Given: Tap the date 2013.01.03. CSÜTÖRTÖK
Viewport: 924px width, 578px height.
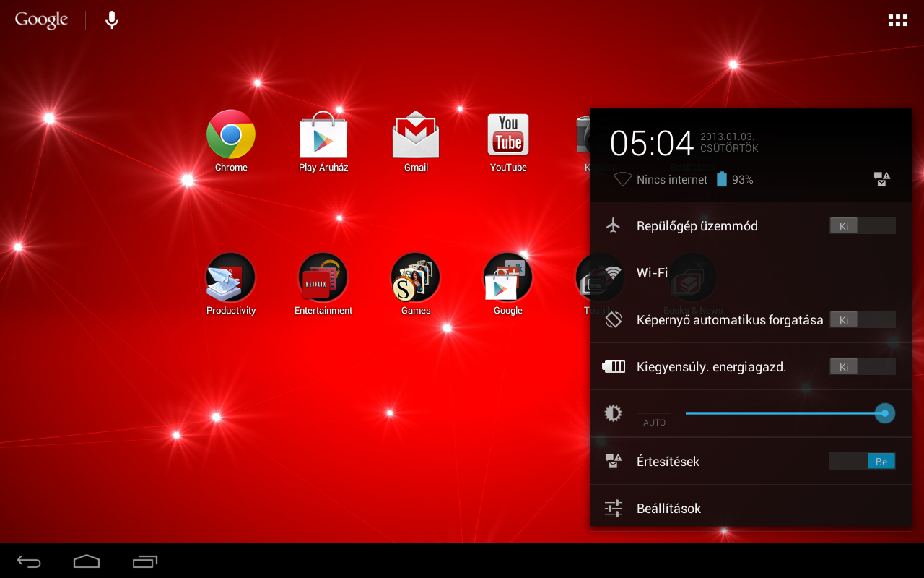Looking at the screenshot, I should tap(729, 142).
